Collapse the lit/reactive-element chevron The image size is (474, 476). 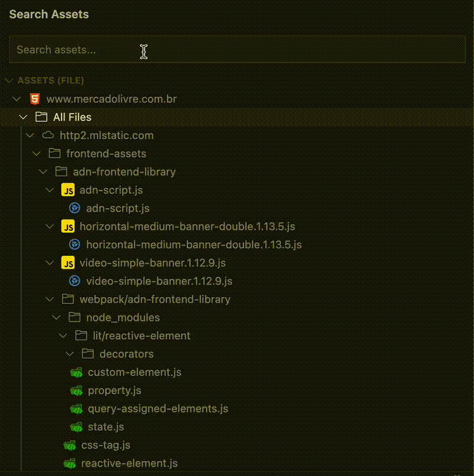(x=63, y=336)
